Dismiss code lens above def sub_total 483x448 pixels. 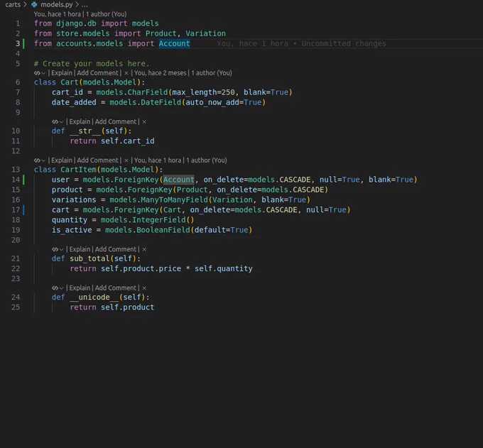tap(144, 250)
